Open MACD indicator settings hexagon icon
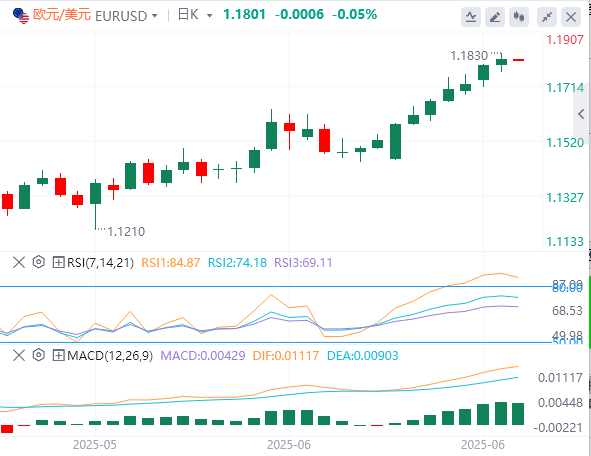The width and height of the screenshot is (591, 456). pyautogui.click(x=39, y=355)
